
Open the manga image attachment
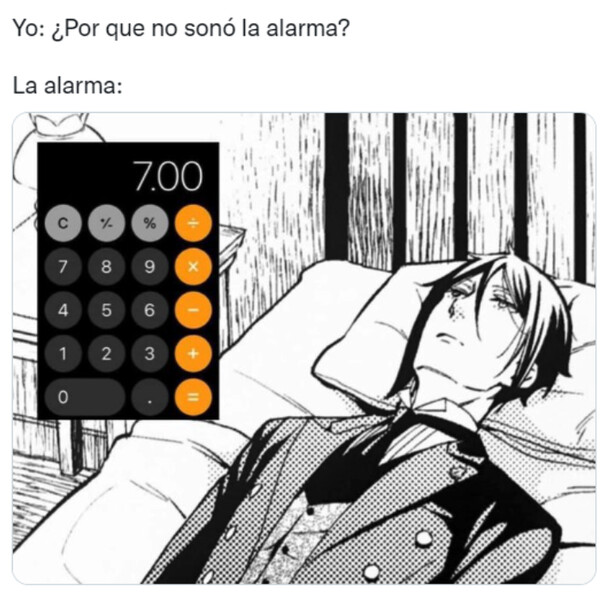point(304,348)
